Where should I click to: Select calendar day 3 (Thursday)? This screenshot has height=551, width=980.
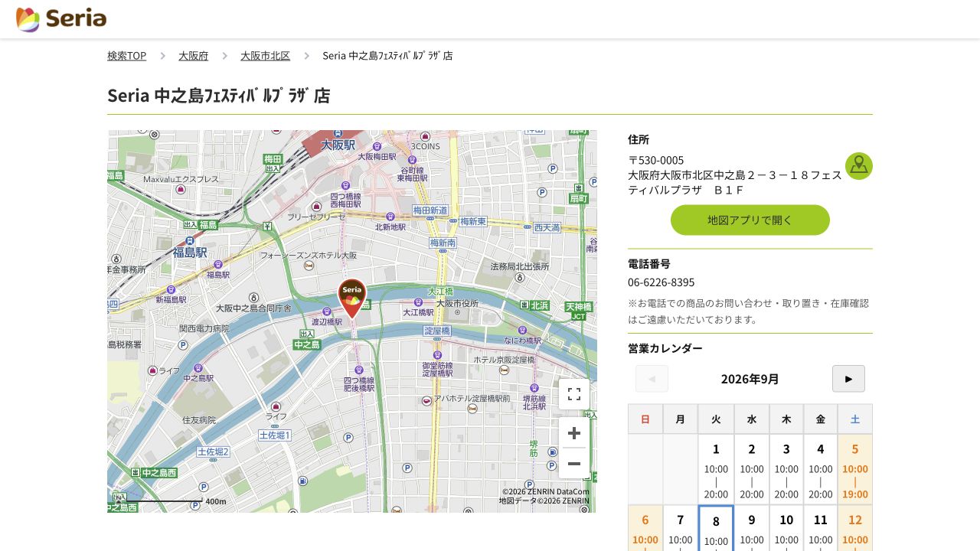(786, 469)
